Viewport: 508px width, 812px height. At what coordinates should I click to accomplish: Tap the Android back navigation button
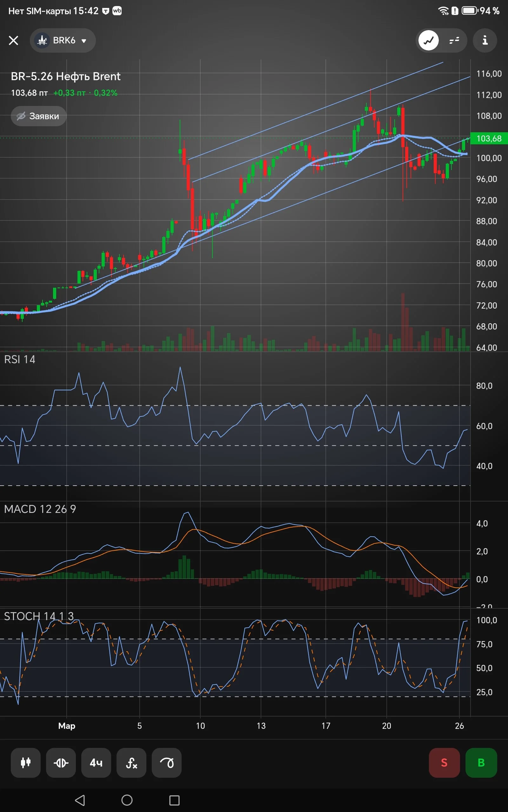[80, 800]
